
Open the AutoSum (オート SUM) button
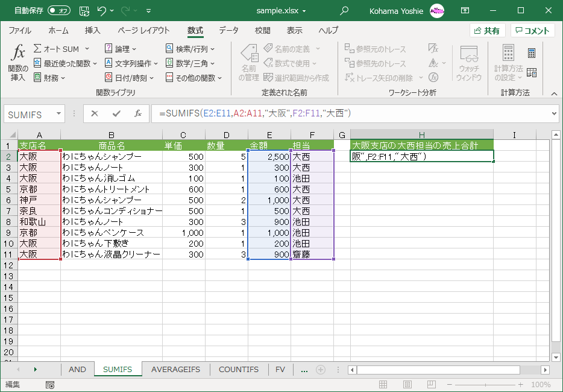(61, 49)
